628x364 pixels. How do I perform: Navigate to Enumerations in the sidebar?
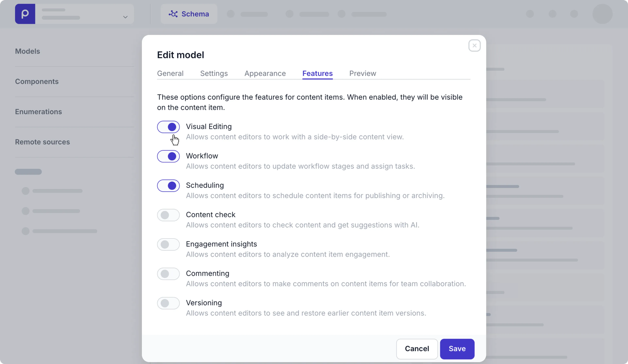38,112
